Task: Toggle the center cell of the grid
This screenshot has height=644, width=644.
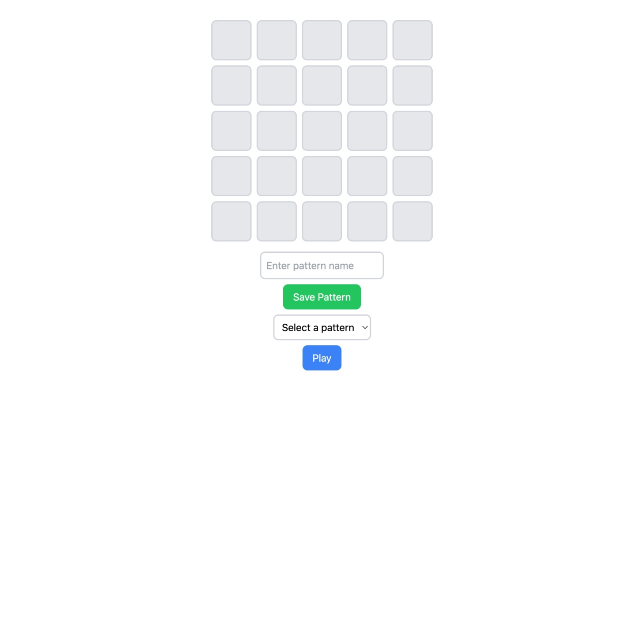Action: [322, 131]
